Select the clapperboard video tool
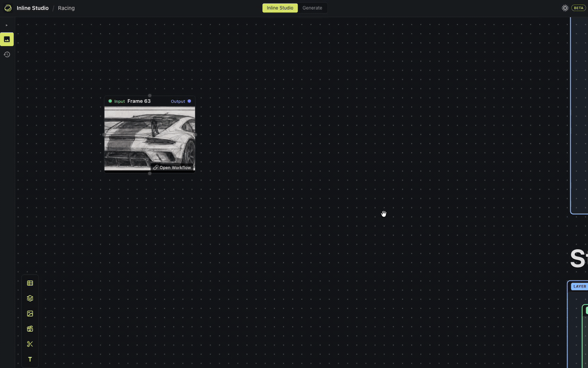Screen dimensions: 588x368 click(x=30, y=328)
